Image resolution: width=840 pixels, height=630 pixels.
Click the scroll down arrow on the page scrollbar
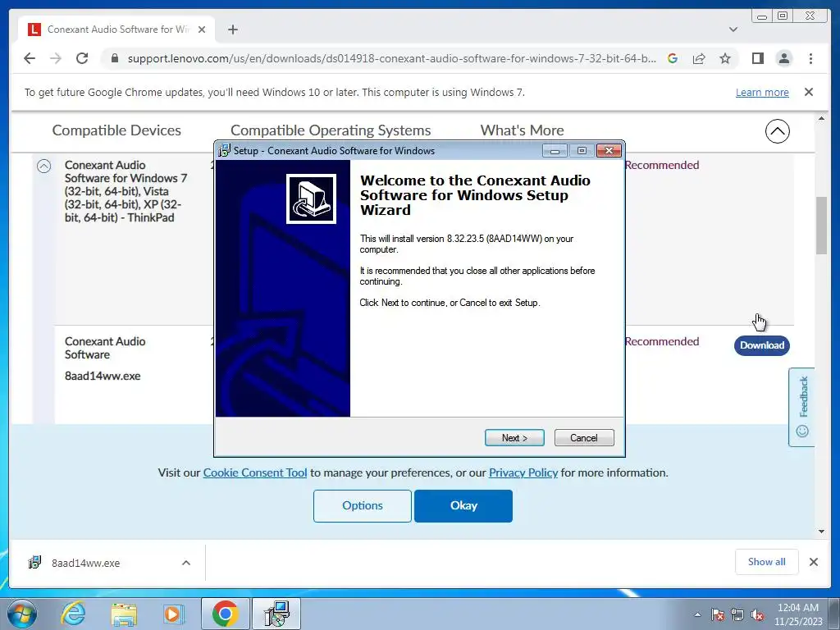[x=821, y=532]
